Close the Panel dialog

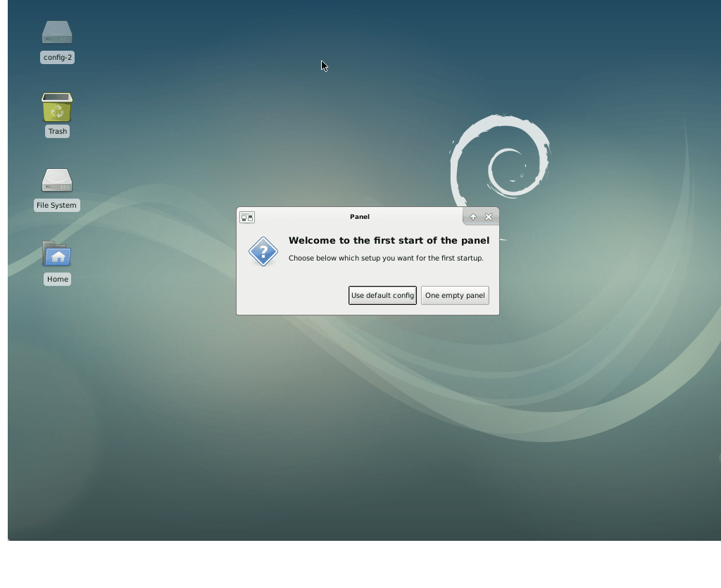489,217
